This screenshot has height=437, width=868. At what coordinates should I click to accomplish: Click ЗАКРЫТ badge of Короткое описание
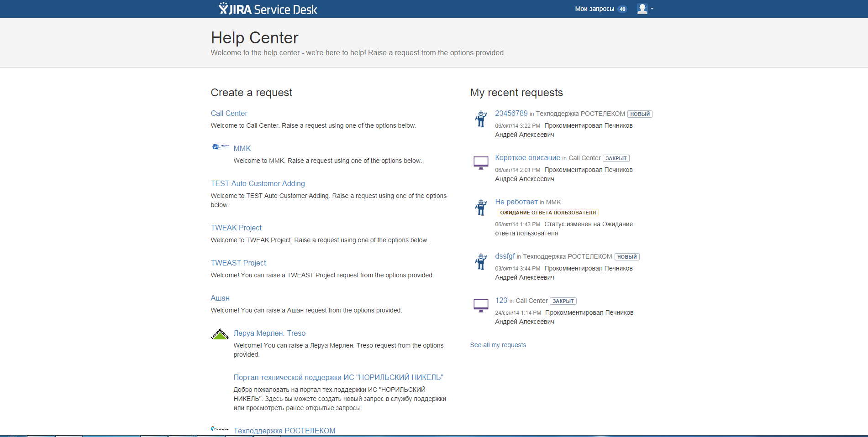616,158
